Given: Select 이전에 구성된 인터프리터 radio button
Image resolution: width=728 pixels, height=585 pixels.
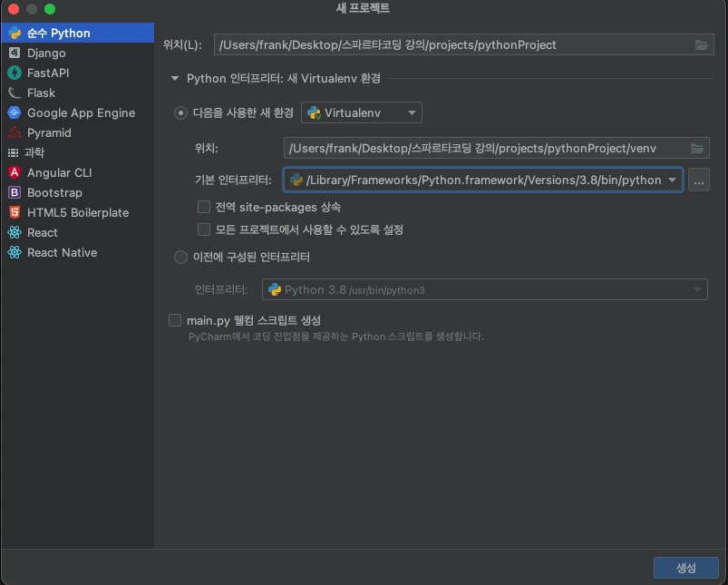Looking at the screenshot, I should click(x=180, y=257).
